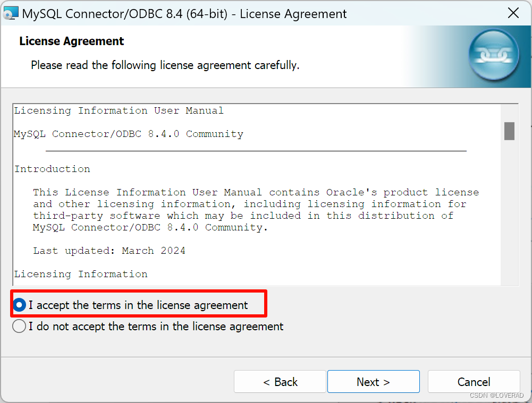532x403 pixels.
Task: Click the MySQL Connector/ODBC title bar icon
Action: point(11,12)
